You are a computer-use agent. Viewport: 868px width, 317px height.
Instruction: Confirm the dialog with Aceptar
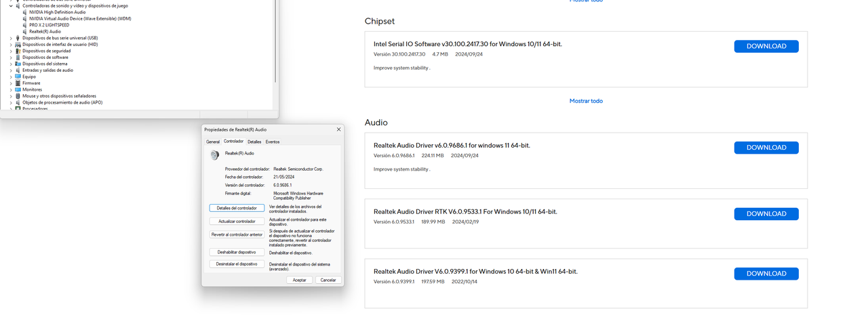coord(299,280)
